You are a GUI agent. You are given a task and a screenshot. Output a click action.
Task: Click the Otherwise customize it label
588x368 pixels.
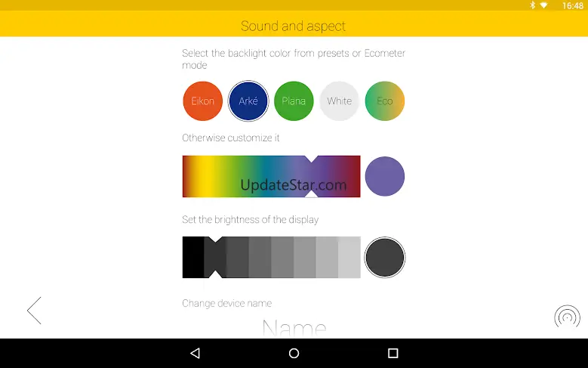click(x=231, y=138)
